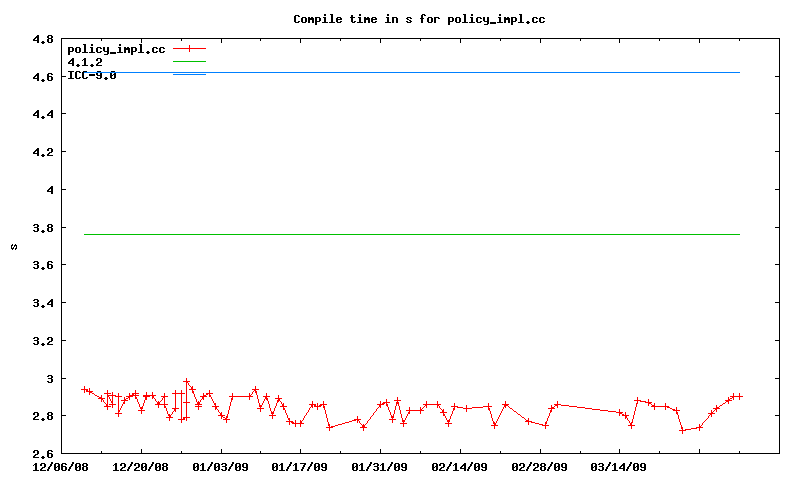This screenshot has height=480, width=800.
Task: Select the 4.1.2 legend entry
Action: tap(84, 62)
